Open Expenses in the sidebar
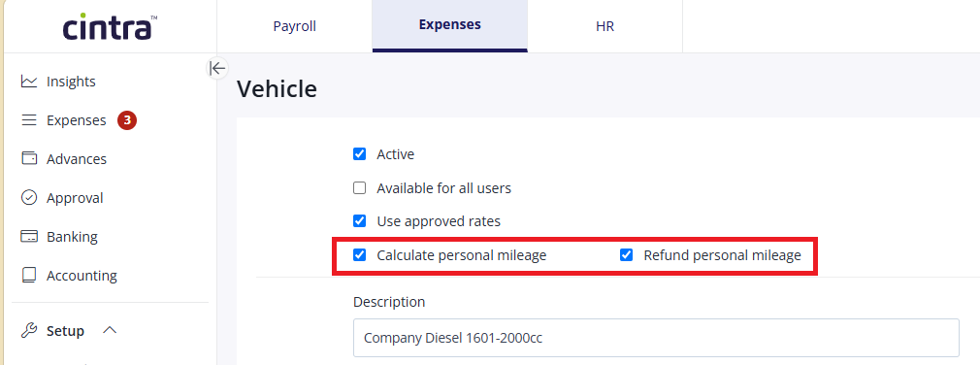Viewport: 980px width, 365px height. pos(77,120)
